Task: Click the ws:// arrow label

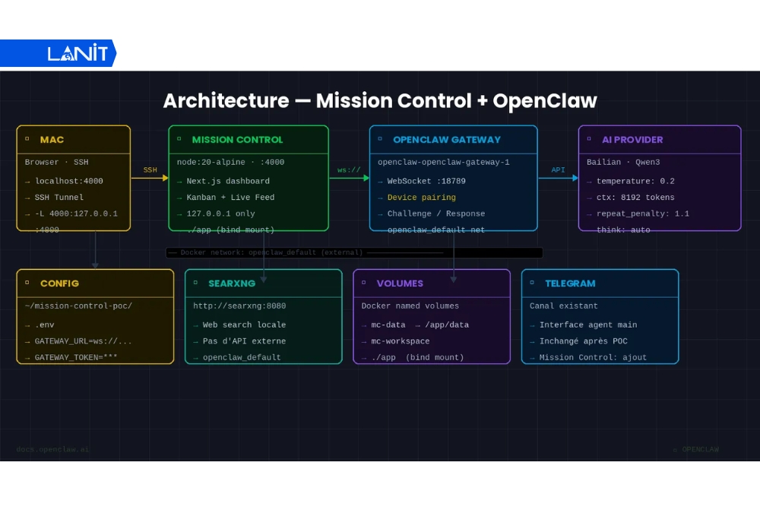Action: (349, 170)
